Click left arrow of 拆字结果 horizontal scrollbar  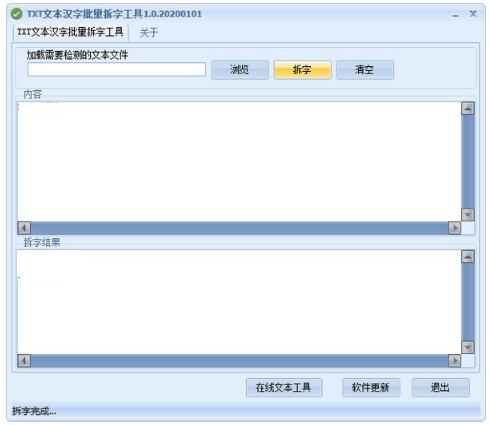(x=24, y=361)
